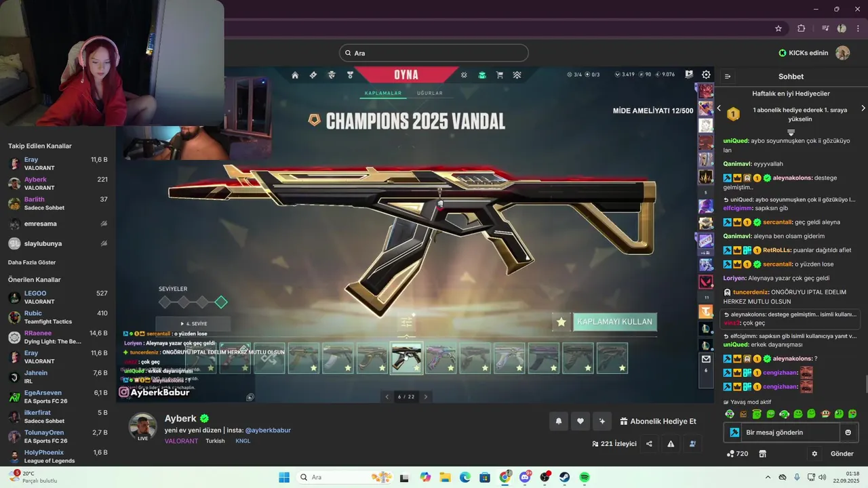Open chat settings gear icon
868x488 pixels.
pyautogui.click(x=814, y=453)
